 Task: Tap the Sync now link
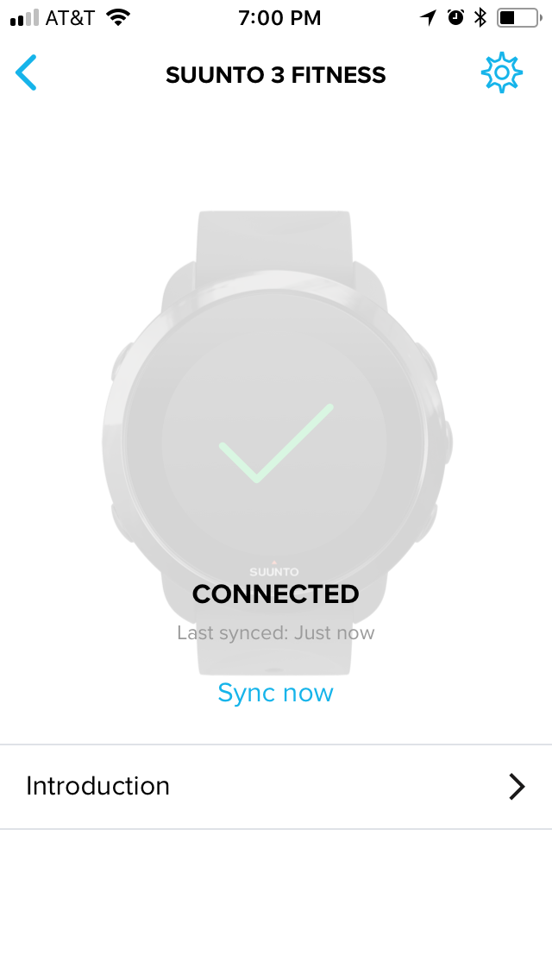coord(276,693)
